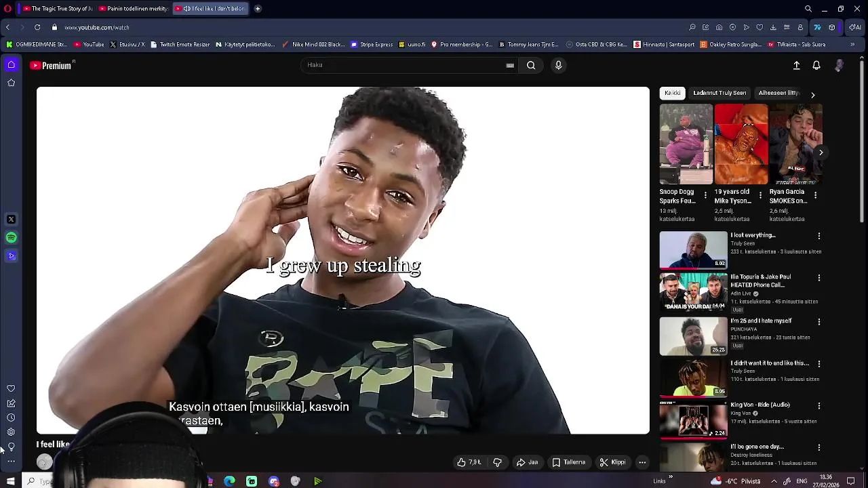Select the 'I feel like I don't belong' tab
868x488 pixels.
(210, 9)
